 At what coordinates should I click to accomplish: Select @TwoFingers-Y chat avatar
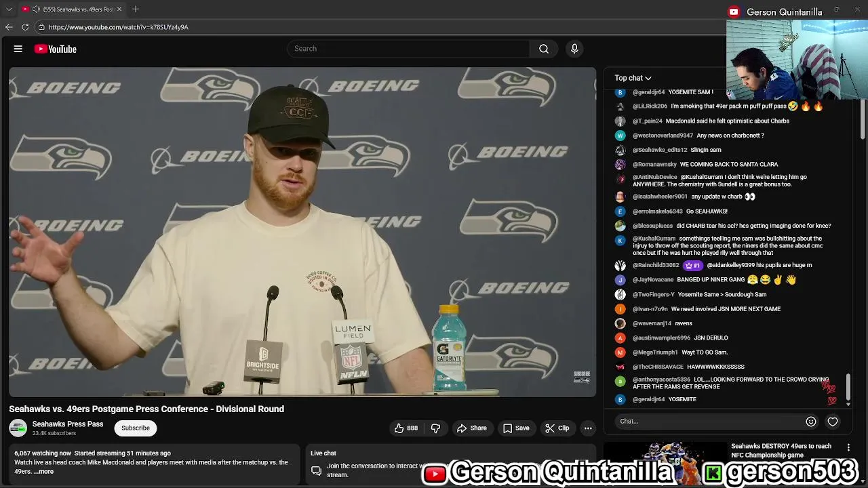pos(620,295)
